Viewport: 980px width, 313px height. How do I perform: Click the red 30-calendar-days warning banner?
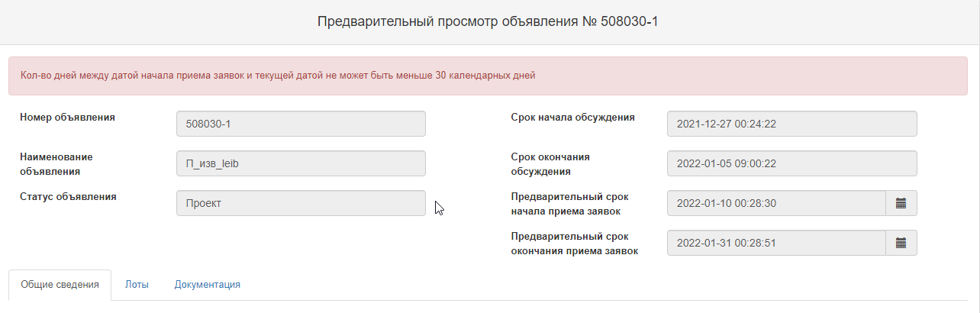click(x=488, y=76)
